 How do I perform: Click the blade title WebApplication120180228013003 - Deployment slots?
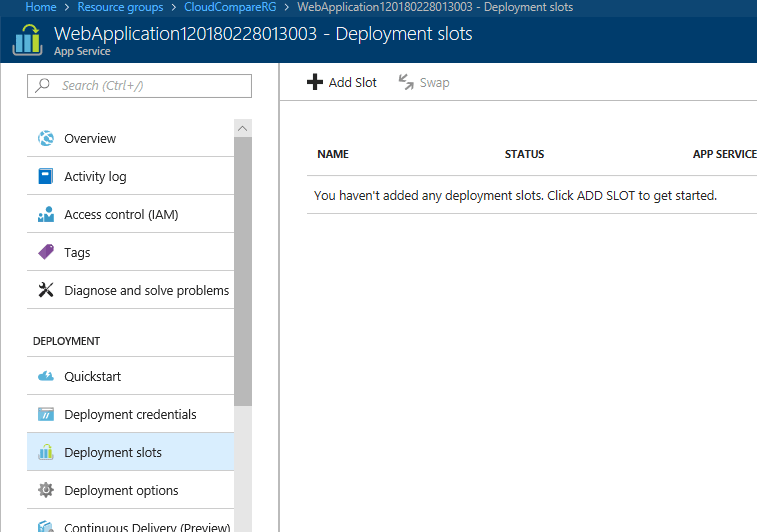[263, 34]
